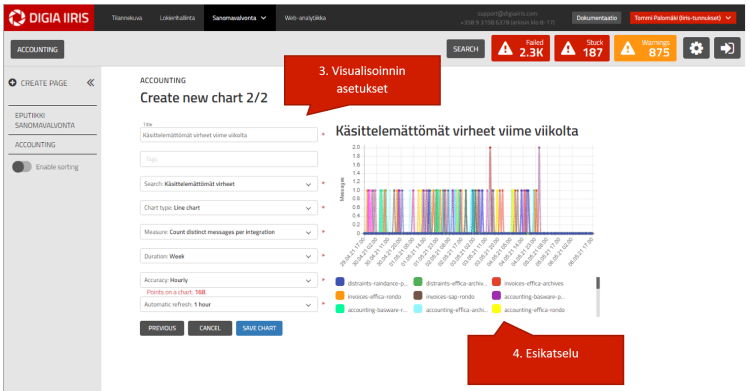The width and height of the screenshot is (750, 391).
Task: Click the 'Points on a chart: 168' text
Action: tap(176, 292)
